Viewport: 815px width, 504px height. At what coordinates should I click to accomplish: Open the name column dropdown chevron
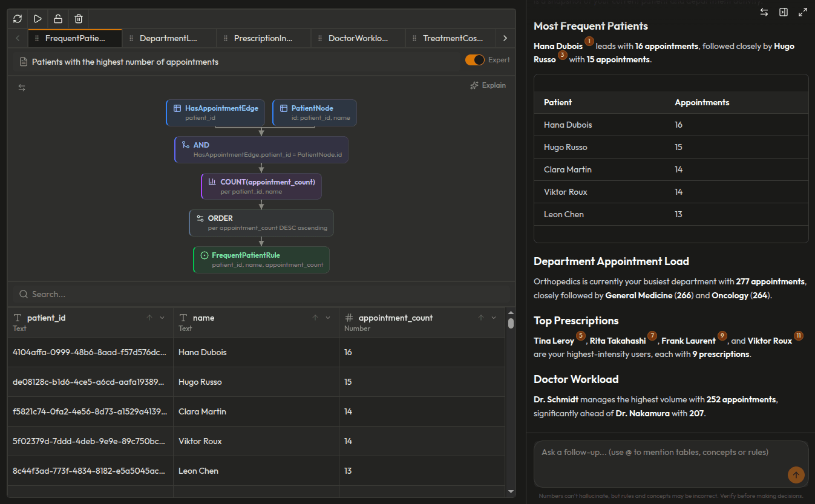point(328,318)
